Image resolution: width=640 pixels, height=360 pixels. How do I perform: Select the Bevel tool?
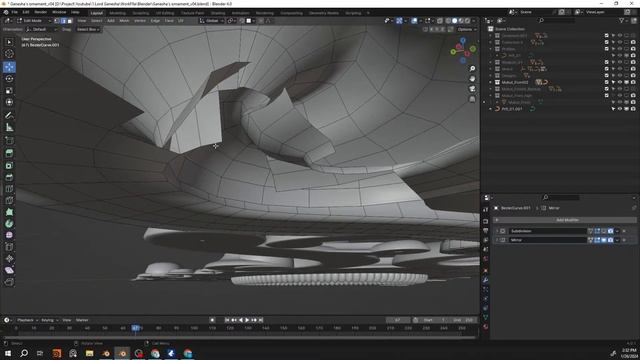coord(9,177)
